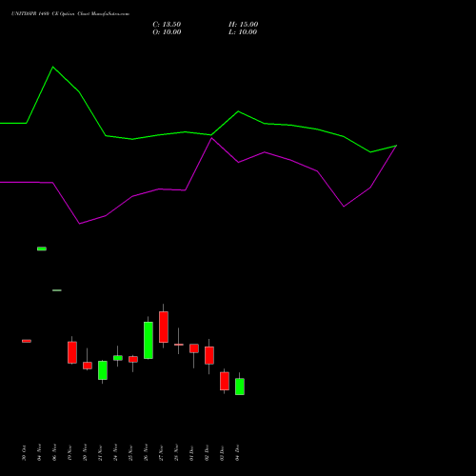Click the '28 Nov' date axis label
Image resolution: width=476 pixels, height=476 pixels.
pos(176,453)
